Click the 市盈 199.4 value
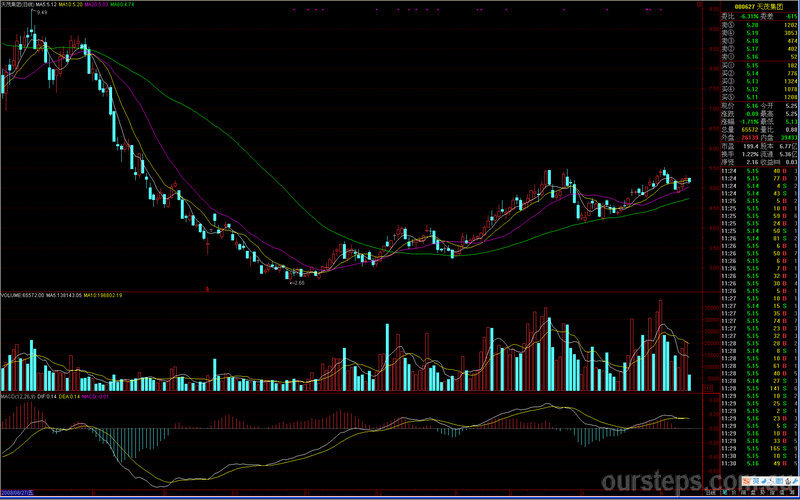800x500 pixels. pos(750,146)
